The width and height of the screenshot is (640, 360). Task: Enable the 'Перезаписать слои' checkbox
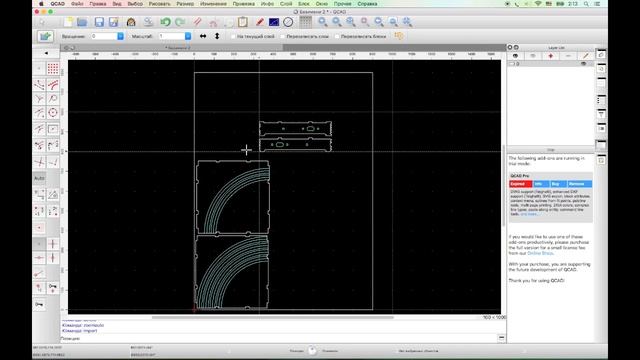[282, 36]
